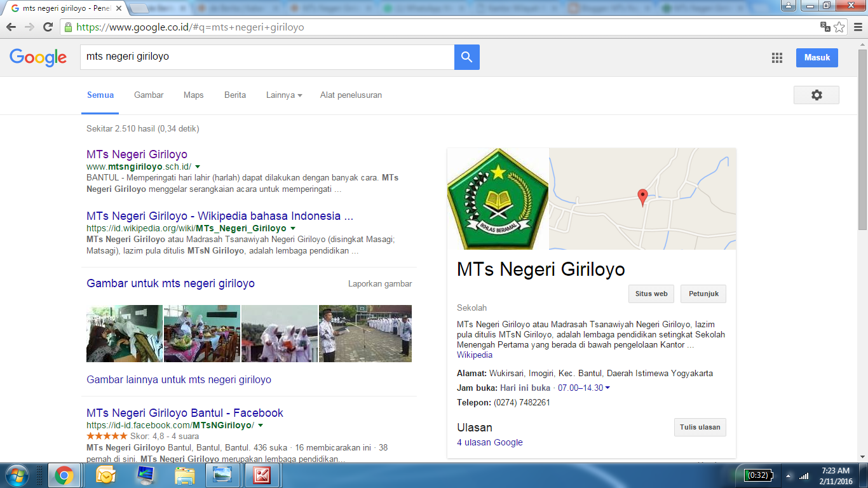868x488 pixels.
Task: Open dropdown arrow beside www.mtsngiriloyo.sch.id
Action: point(198,166)
